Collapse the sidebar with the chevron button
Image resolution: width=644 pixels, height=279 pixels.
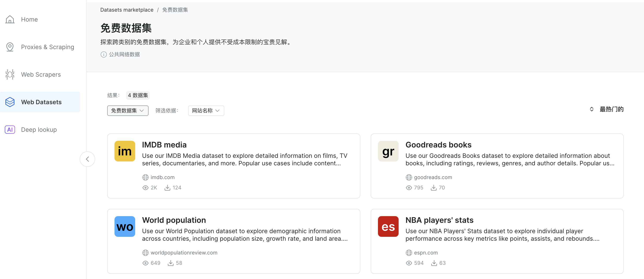click(87, 159)
